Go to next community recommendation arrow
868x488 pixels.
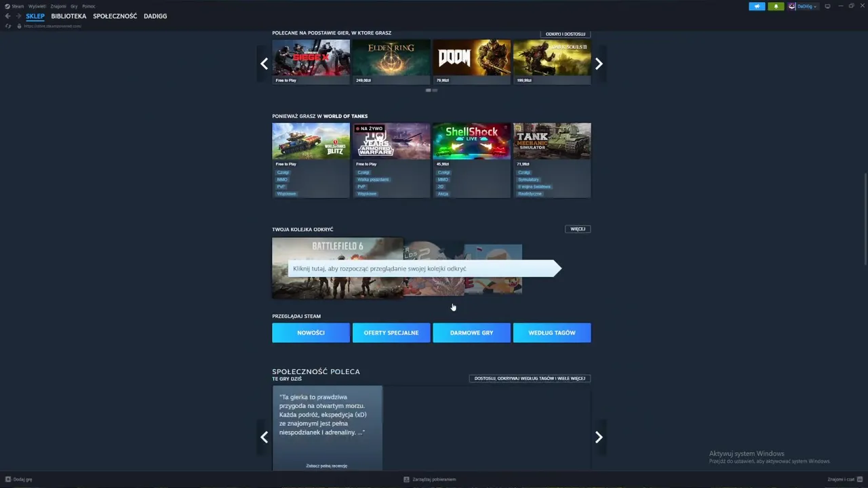599,437
